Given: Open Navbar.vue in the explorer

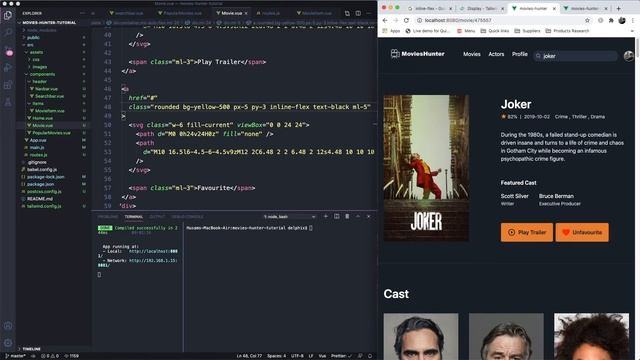Looking at the screenshot, I should 46,89.
